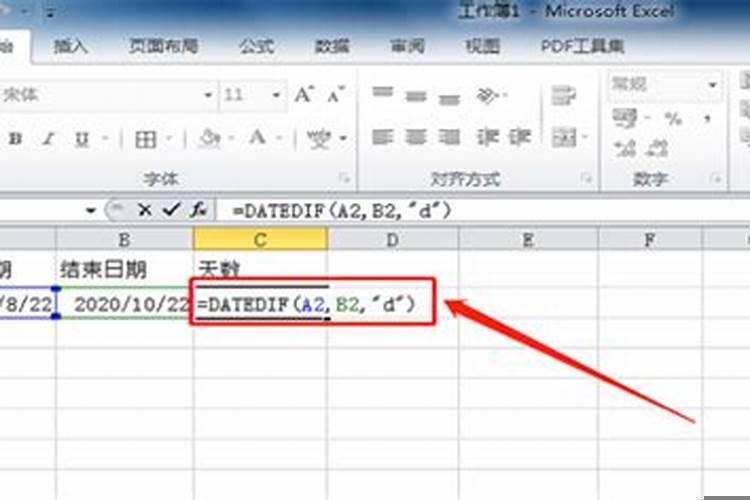This screenshot has width=750, height=500.
Task: Click the cell containing 2020/10/22
Action: [x=124, y=304]
